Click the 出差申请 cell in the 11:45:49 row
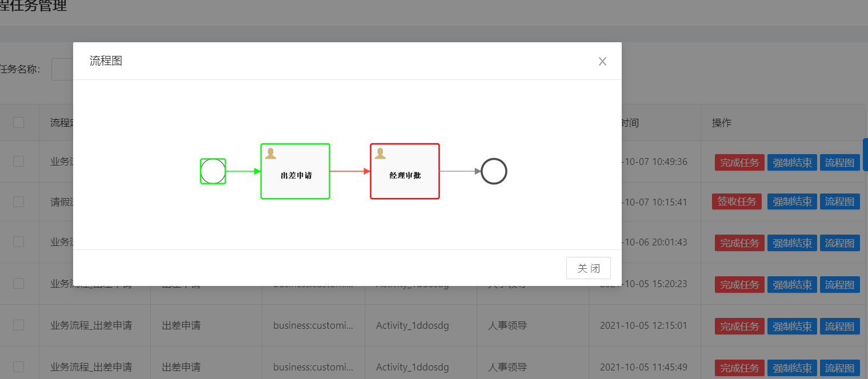Image resolution: width=868 pixels, height=379 pixels. pos(181,367)
